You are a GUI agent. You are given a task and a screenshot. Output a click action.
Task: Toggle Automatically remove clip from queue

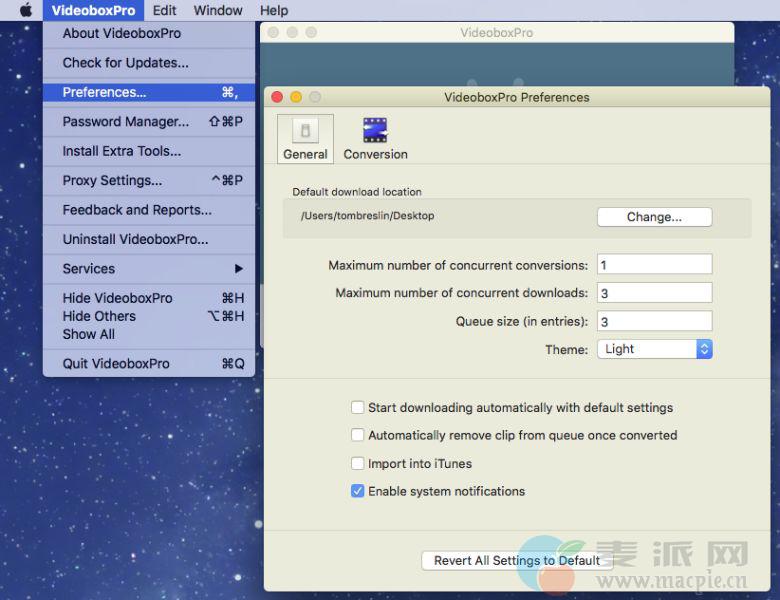click(x=358, y=436)
